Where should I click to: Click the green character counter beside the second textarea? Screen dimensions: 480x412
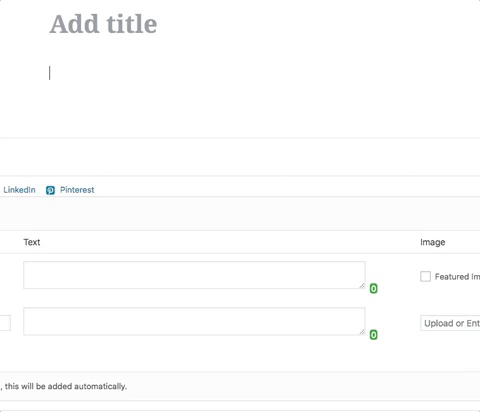373,335
